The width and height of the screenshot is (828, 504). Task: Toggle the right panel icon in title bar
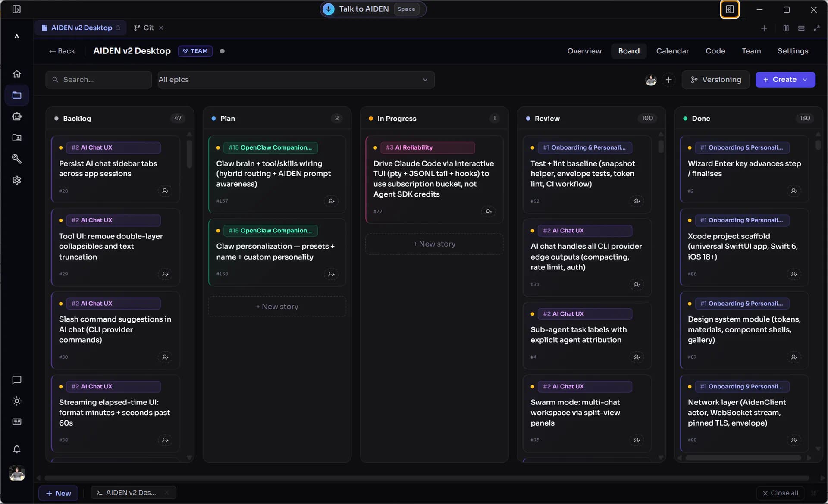pyautogui.click(x=730, y=9)
